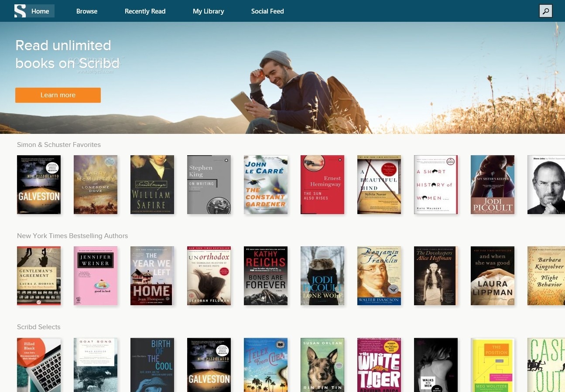
Task: Select the Birth of the Cool cover
Action: pyautogui.click(x=152, y=365)
